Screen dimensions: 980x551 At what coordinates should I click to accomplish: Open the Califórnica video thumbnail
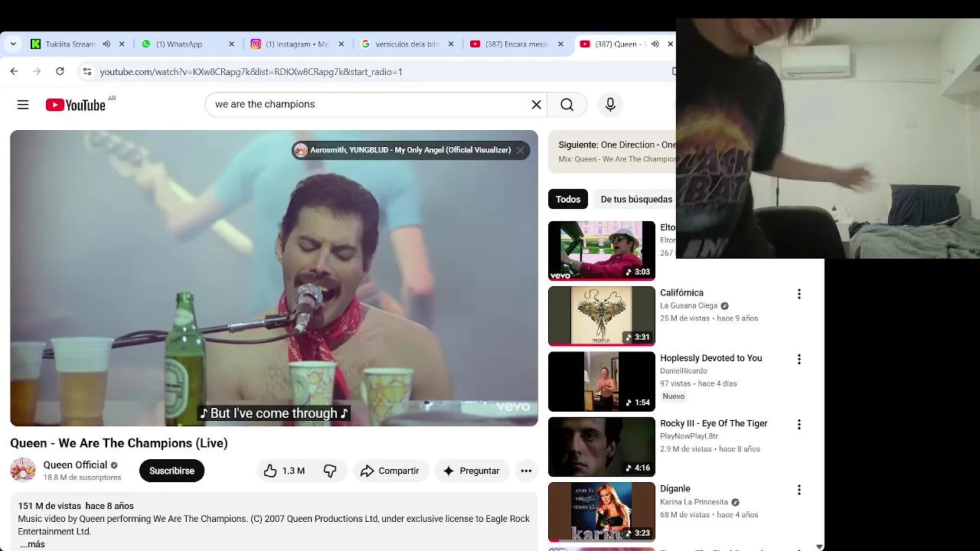[602, 316]
